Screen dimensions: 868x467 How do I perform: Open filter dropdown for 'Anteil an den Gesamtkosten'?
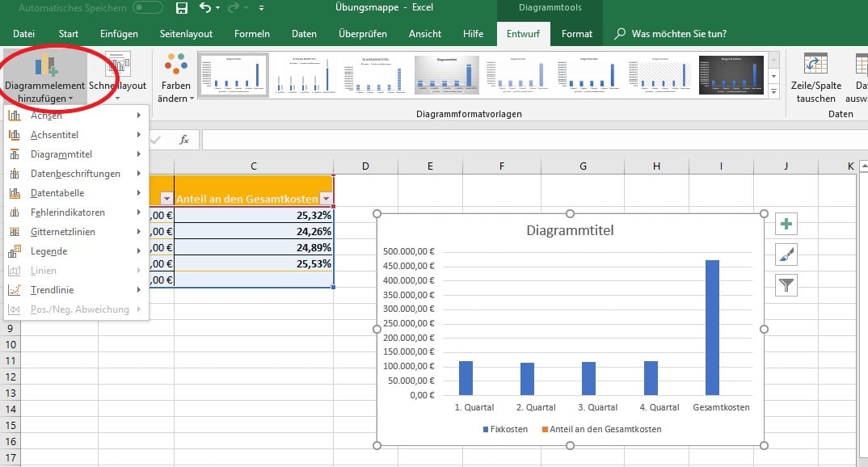tap(326, 199)
